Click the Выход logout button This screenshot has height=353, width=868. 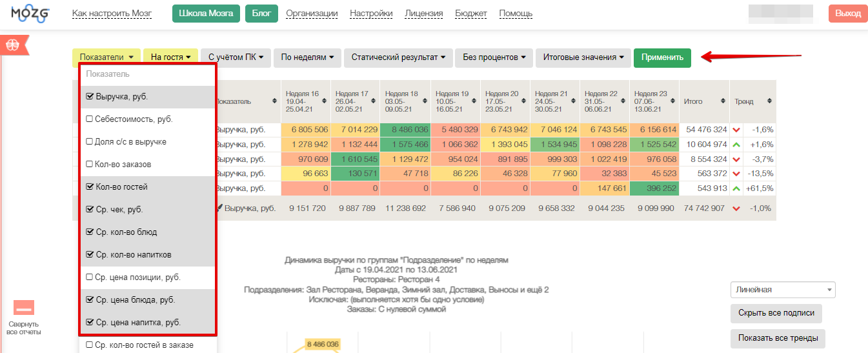click(847, 14)
